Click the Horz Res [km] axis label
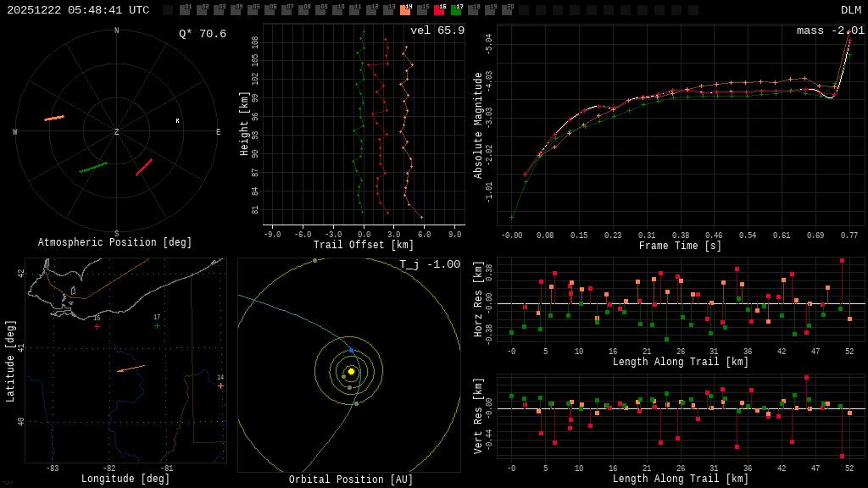 click(478, 299)
